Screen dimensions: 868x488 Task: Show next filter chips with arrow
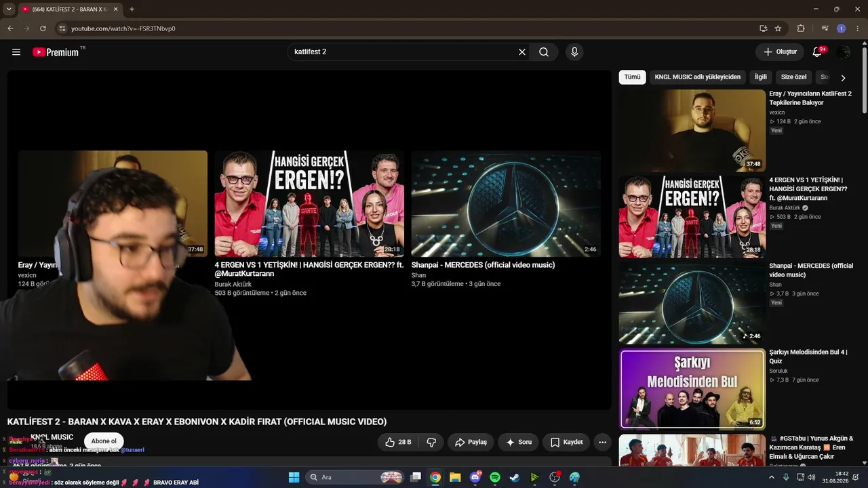[843, 78]
